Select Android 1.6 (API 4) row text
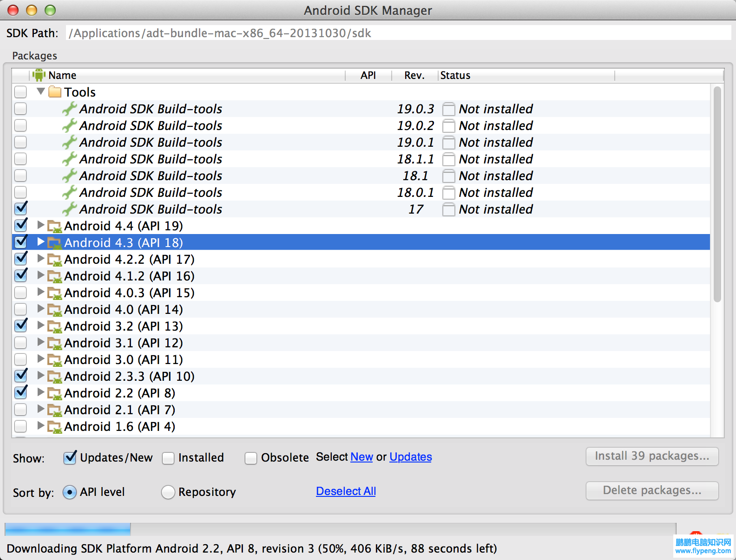The height and width of the screenshot is (560, 736). click(119, 426)
